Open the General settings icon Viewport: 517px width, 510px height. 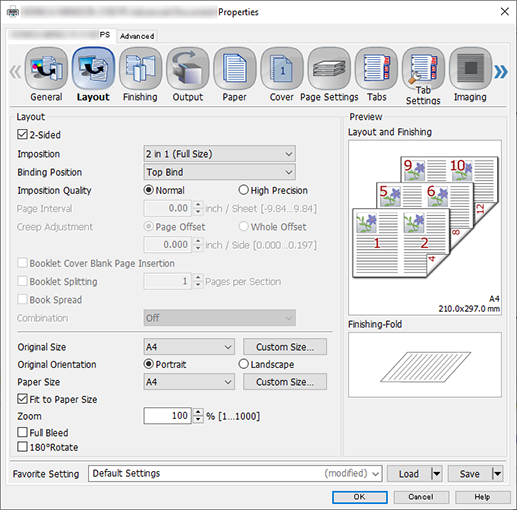[x=46, y=69]
